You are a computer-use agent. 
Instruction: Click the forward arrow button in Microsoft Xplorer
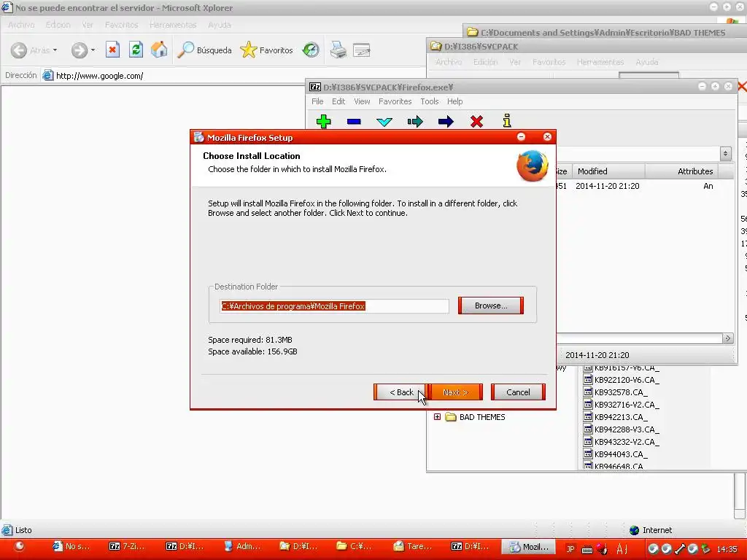79,50
